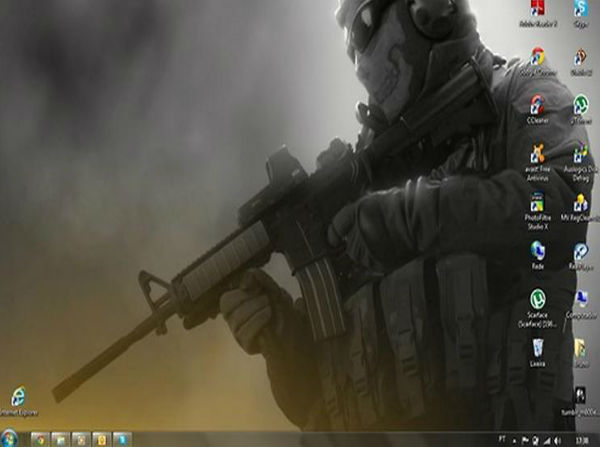Screen dimensions: 600x450
Task: Open the Rede network icon
Action: pyautogui.click(x=538, y=251)
